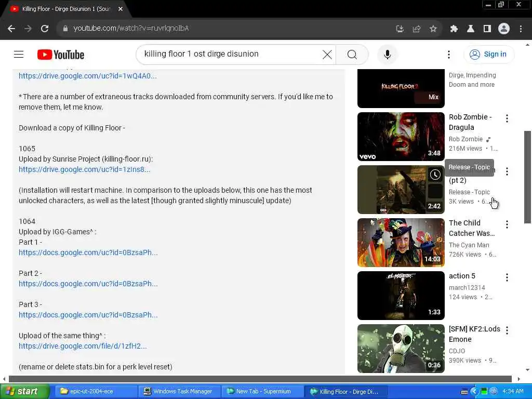Open The Cyan Man channel name

point(469,245)
